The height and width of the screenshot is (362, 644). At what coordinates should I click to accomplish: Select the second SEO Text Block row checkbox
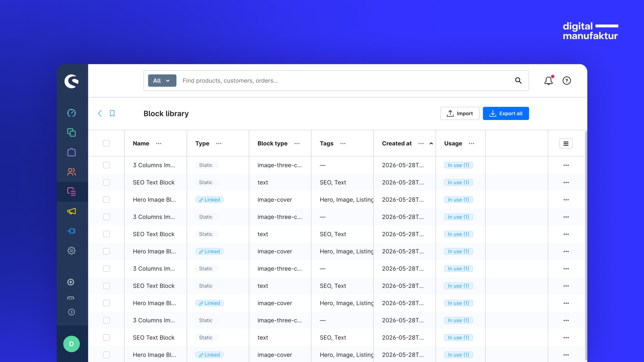(106, 234)
